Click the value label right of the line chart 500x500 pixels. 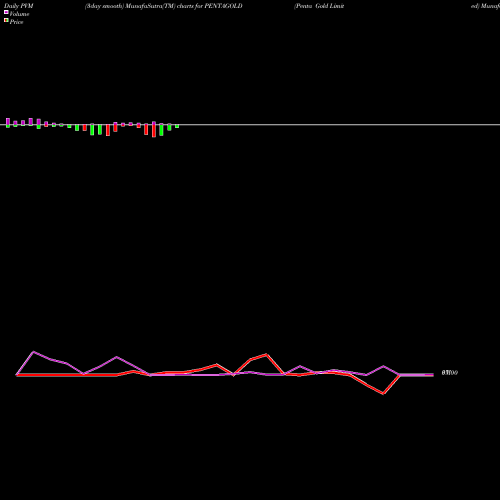coord(450,373)
